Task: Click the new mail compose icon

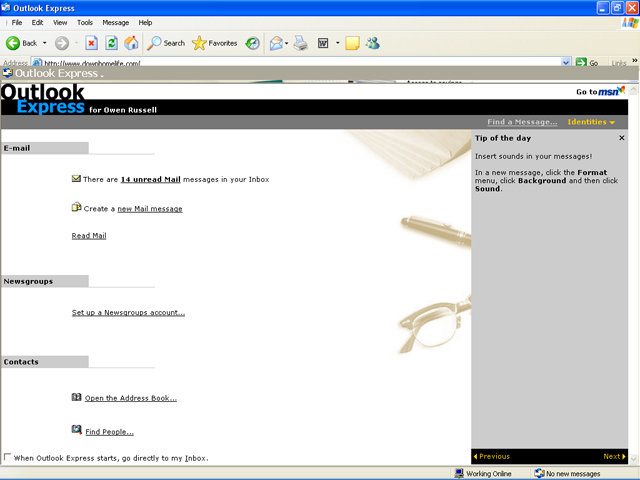Action: click(x=76, y=207)
